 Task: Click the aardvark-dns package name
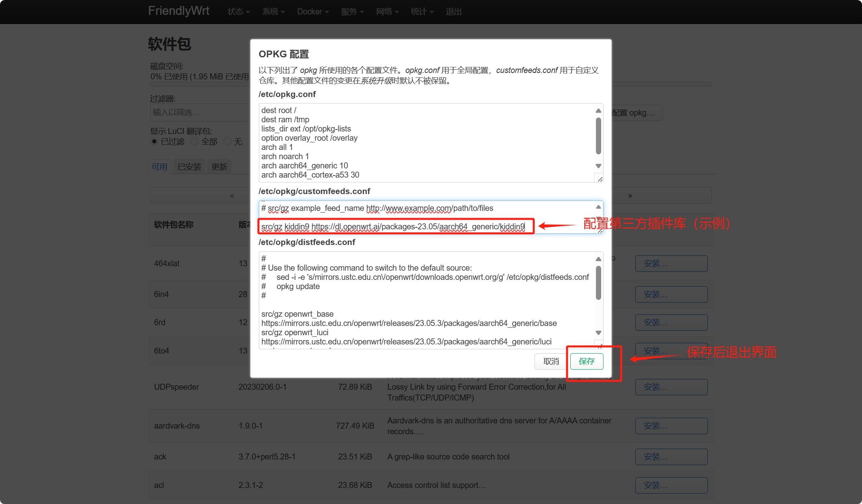(x=177, y=426)
